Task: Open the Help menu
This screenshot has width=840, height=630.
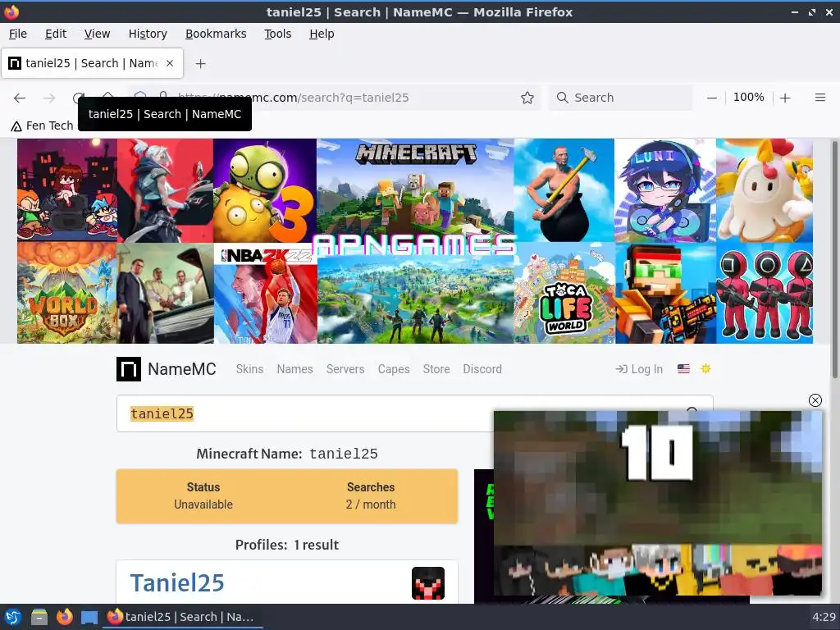Action: tap(322, 34)
